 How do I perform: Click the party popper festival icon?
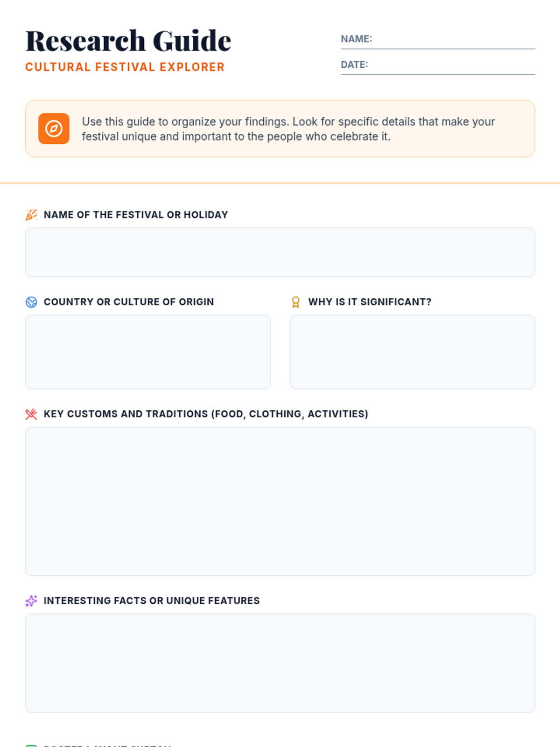pos(31,215)
